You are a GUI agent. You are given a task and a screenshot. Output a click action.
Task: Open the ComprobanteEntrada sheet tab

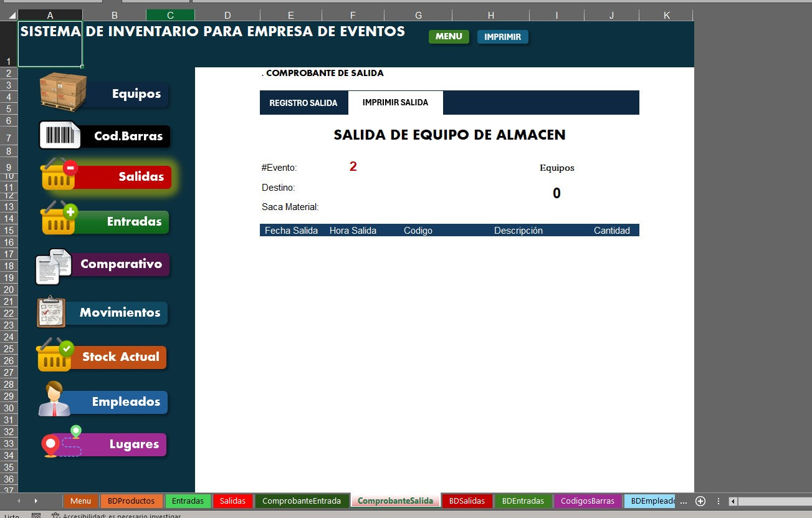click(x=302, y=501)
